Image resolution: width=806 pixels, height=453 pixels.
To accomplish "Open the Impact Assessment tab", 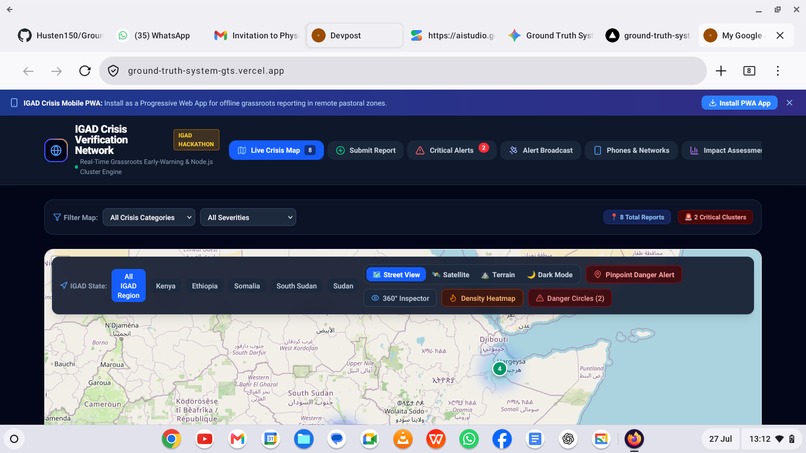I will 722,150.
